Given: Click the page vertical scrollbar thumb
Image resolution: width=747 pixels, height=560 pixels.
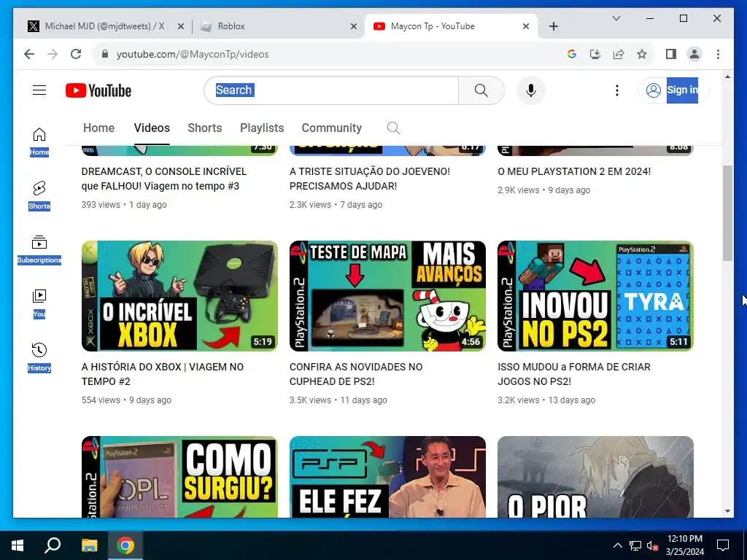Looking at the screenshot, I should [727, 213].
